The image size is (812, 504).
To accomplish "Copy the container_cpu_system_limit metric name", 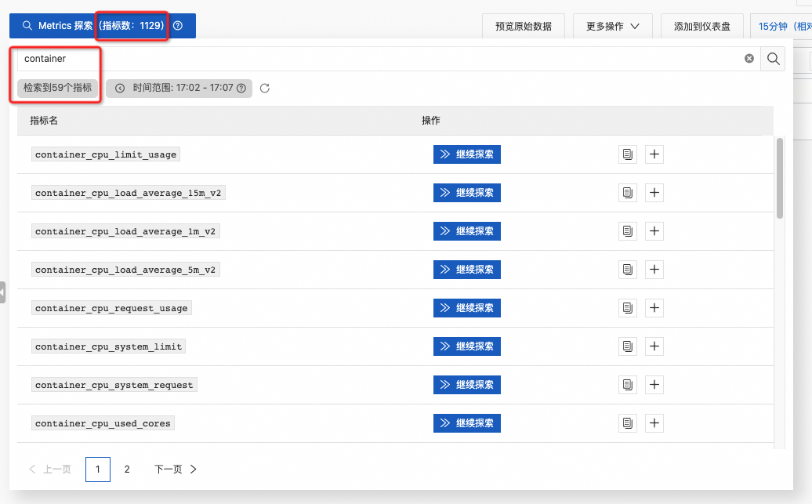I will (627, 346).
